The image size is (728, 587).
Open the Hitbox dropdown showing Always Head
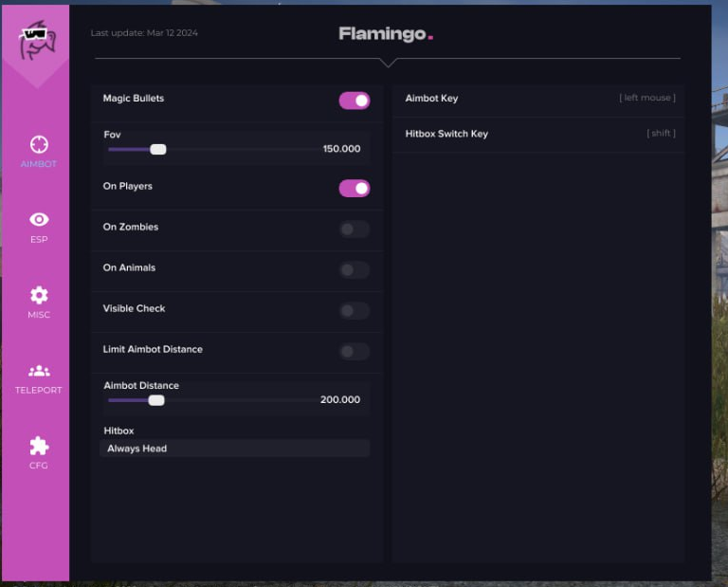pyautogui.click(x=234, y=449)
